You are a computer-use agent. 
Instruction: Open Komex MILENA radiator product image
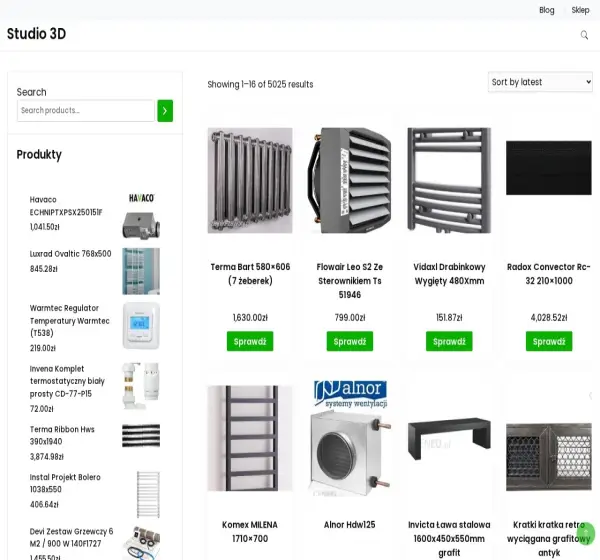pyautogui.click(x=250, y=438)
